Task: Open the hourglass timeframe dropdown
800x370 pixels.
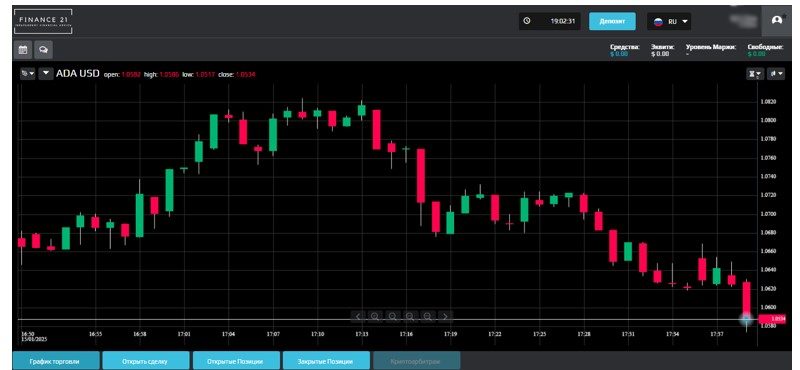Action: (755, 74)
